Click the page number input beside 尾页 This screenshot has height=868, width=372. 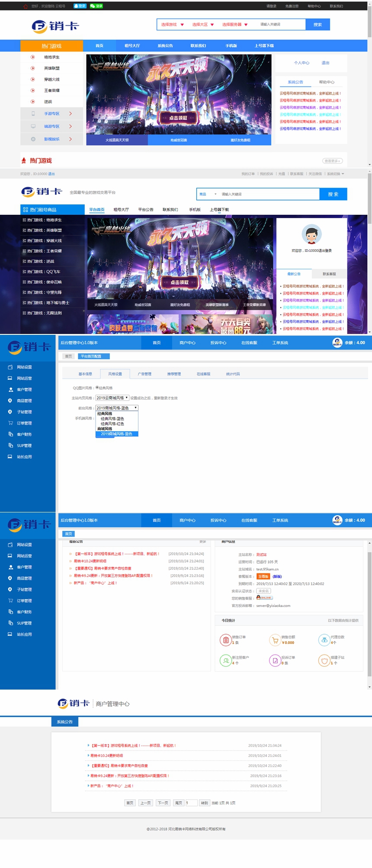[x=191, y=803]
